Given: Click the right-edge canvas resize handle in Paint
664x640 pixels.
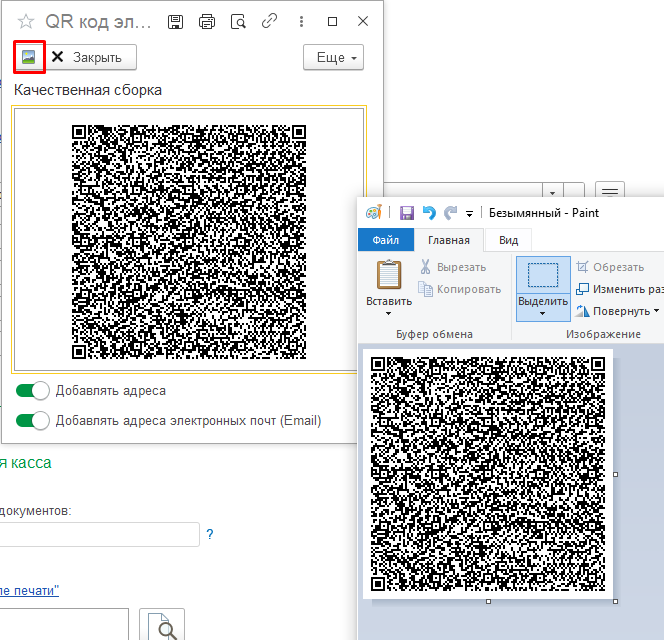Looking at the screenshot, I should pos(615,474).
